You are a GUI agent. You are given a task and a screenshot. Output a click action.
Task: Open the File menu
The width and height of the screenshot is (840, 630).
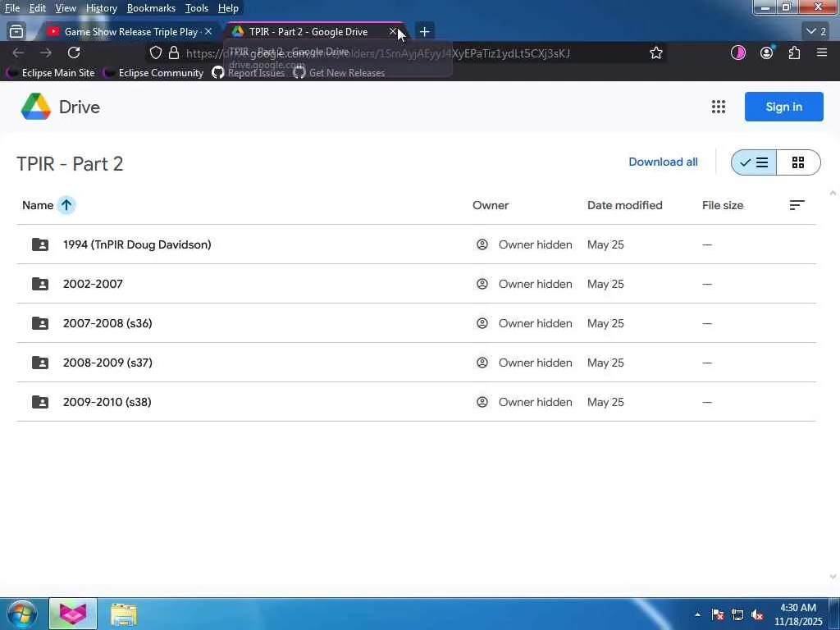click(12, 8)
